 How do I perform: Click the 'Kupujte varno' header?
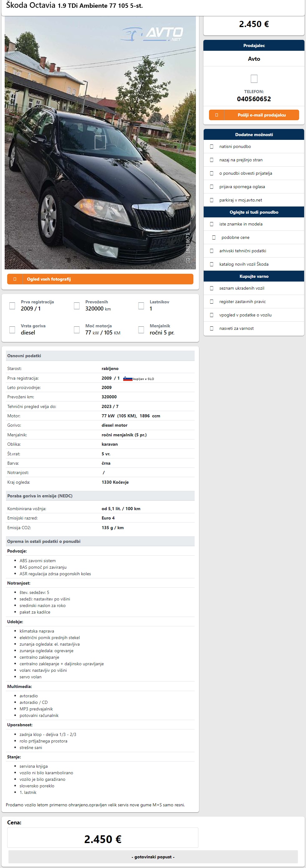point(254,276)
